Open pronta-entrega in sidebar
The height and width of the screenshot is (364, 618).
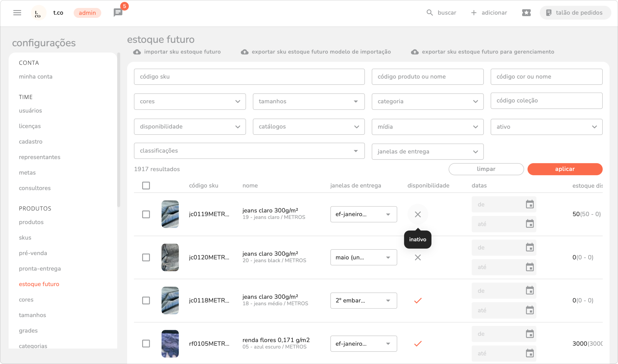point(40,269)
